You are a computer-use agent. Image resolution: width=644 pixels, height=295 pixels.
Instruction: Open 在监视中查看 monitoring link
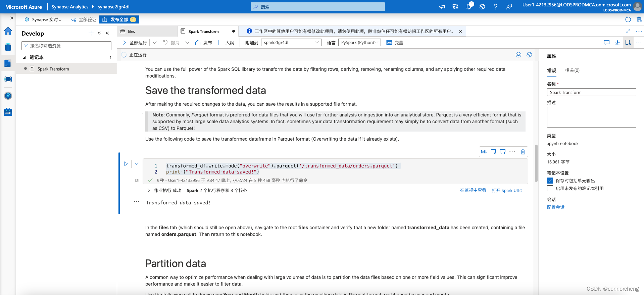(473, 190)
